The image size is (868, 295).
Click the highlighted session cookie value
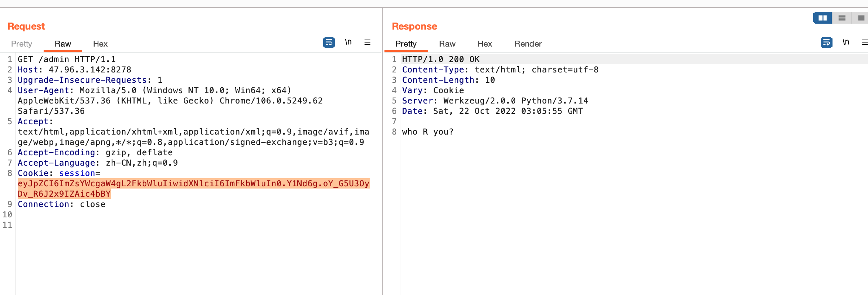pos(193,189)
